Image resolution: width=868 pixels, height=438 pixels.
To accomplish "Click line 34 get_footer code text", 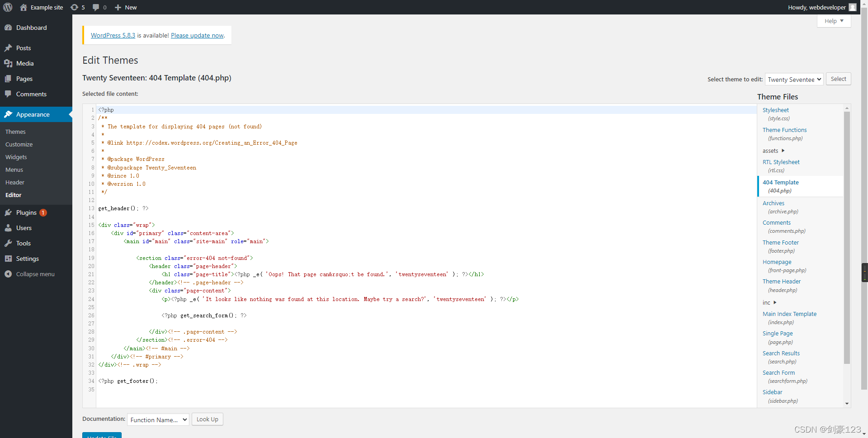I will pyautogui.click(x=128, y=381).
